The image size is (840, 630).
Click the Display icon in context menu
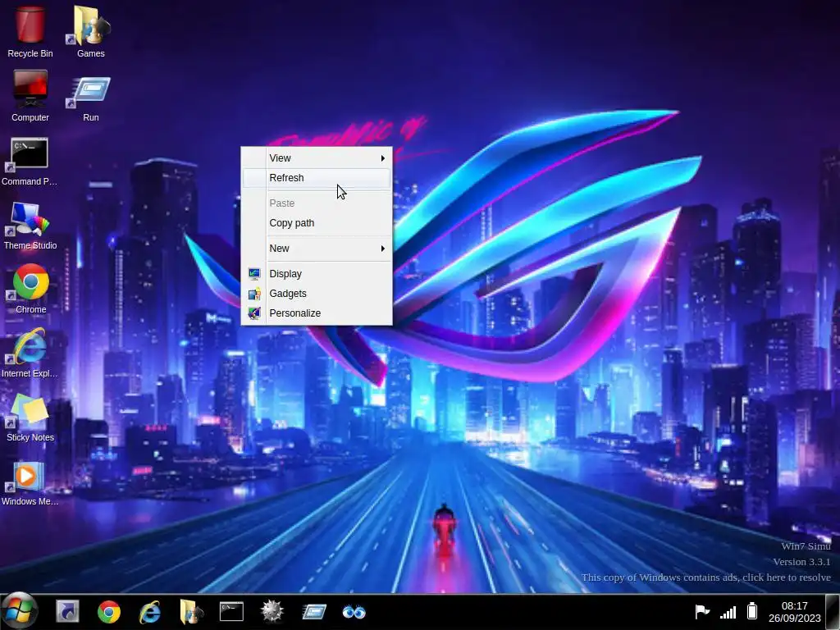coord(254,274)
